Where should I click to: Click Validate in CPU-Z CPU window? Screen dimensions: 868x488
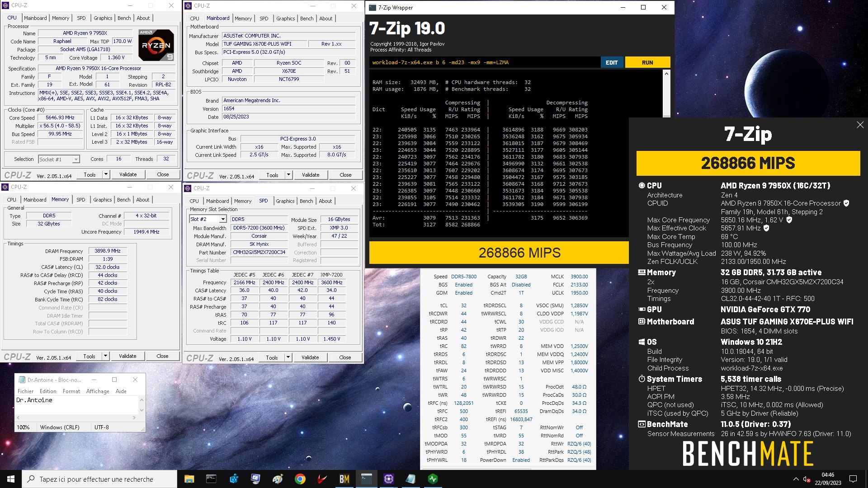[128, 174]
